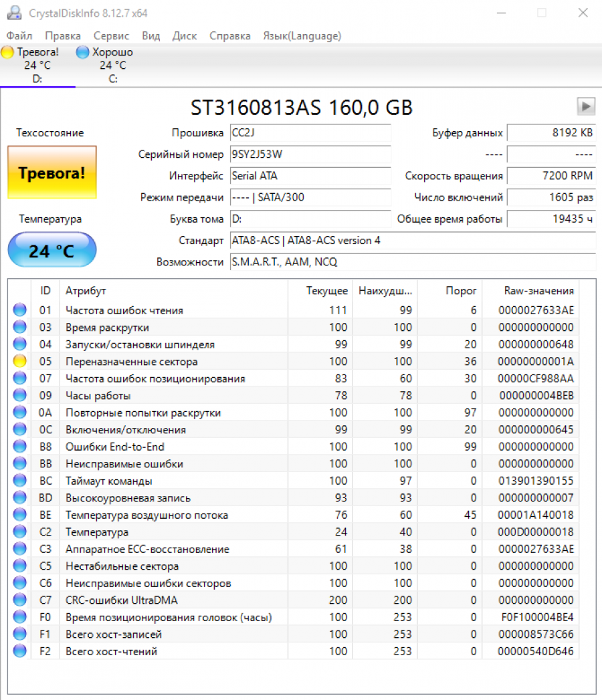602x700 pixels.
Task: Click the yellow Тревога! health status button
Action: [52, 173]
